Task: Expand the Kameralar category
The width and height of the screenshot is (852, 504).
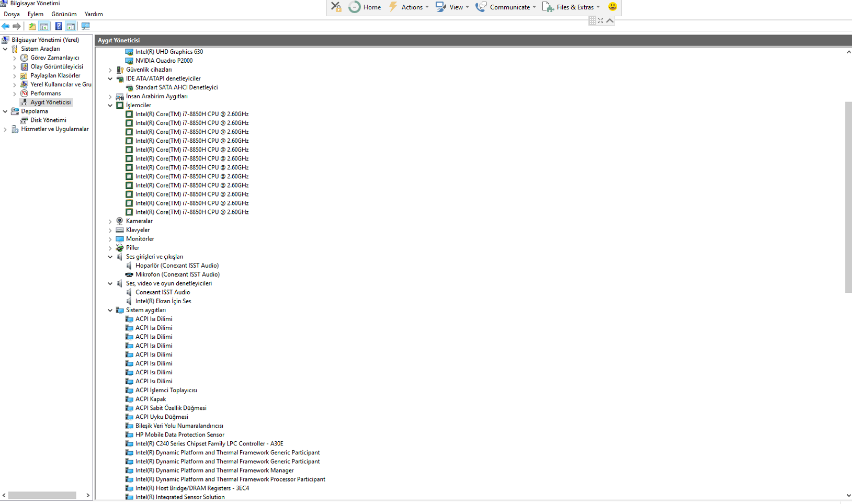Action: click(x=110, y=222)
